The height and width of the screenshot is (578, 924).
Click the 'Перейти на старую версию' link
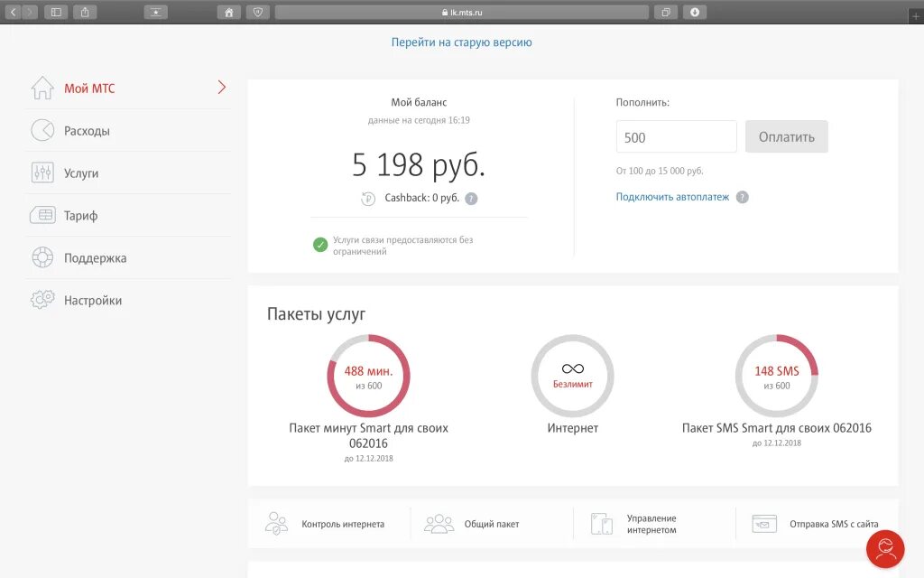(x=461, y=42)
